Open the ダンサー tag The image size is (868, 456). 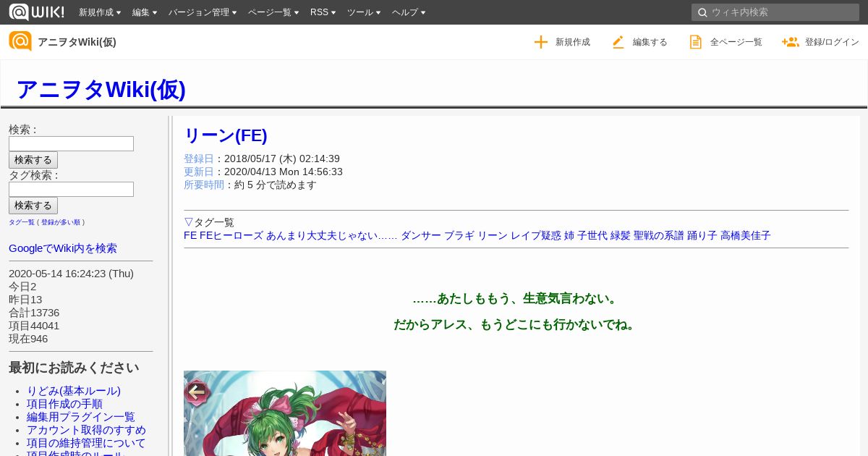pos(421,235)
